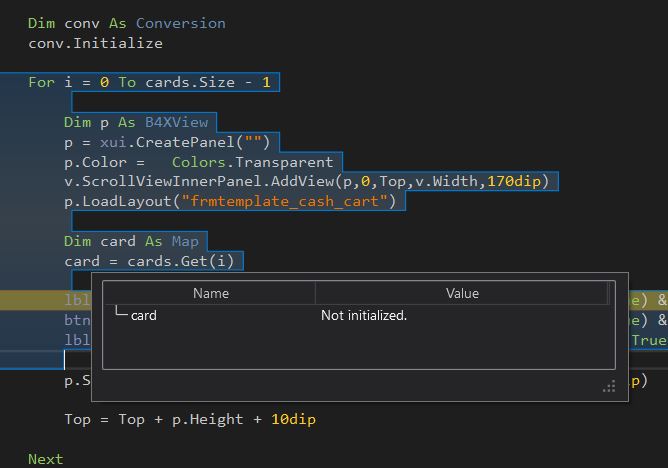The height and width of the screenshot is (468, 668).
Task: Click cards.Get(i) expression
Action: 182,261
